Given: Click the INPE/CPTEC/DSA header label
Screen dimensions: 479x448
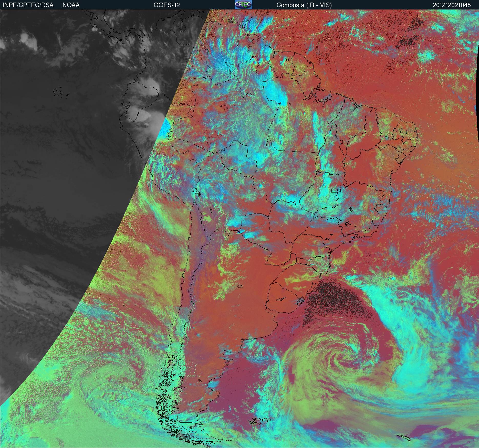Looking at the screenshot, I should [28, 5].
